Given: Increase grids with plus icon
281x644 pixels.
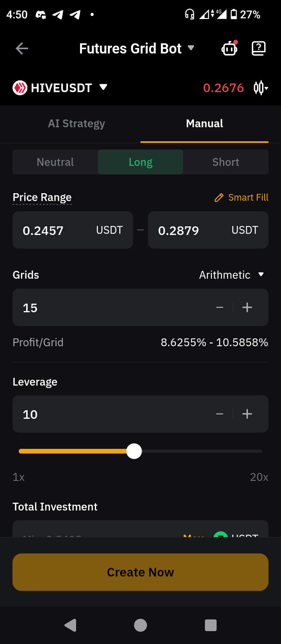Looking at the screenshot, I should (247, 308).
